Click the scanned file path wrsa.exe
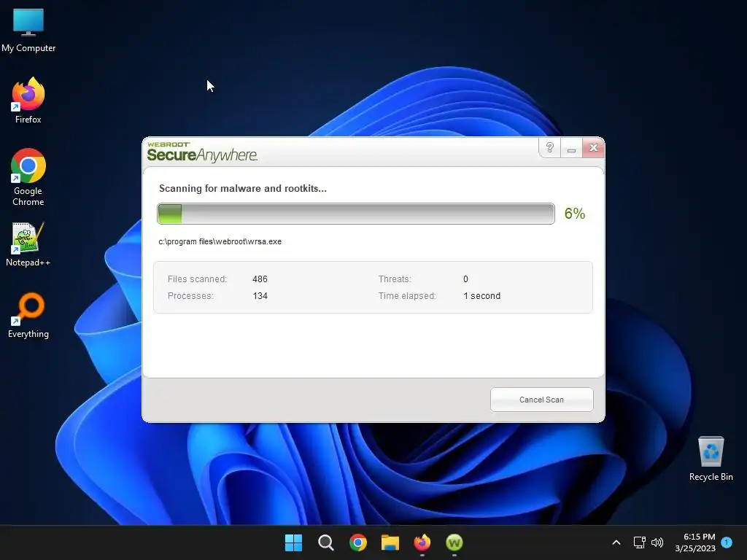747x560 pixels. (220, 241)
